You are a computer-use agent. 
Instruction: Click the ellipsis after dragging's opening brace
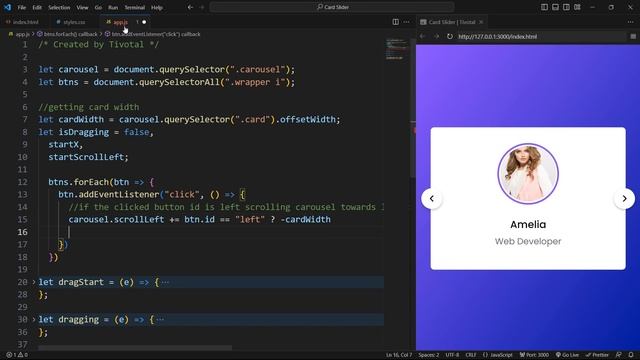coord(160,319)
